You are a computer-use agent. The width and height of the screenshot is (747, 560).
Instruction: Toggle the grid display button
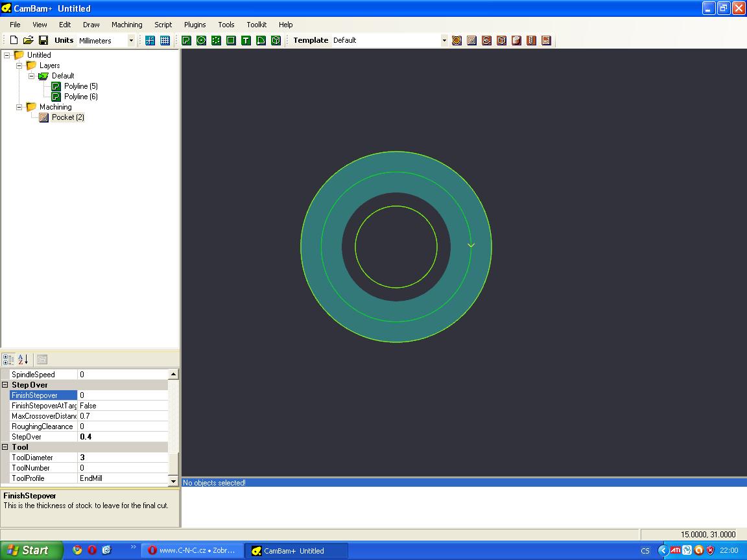(165, 40)
